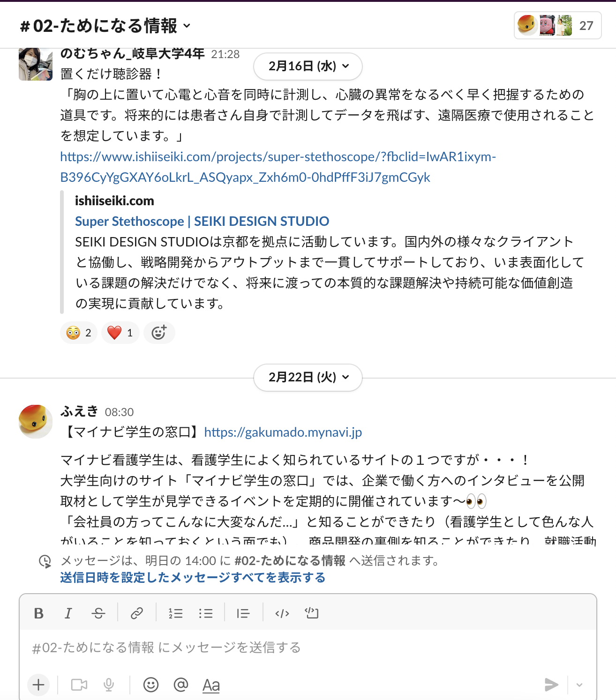Show all scheduled messages
Screen dimensions: 616x700
coord(193,578)
